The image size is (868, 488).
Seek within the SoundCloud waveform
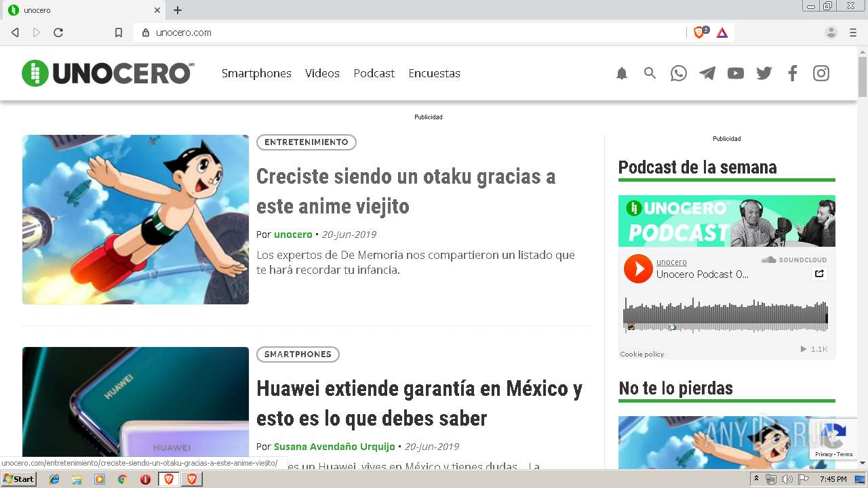tap(726, 315)
